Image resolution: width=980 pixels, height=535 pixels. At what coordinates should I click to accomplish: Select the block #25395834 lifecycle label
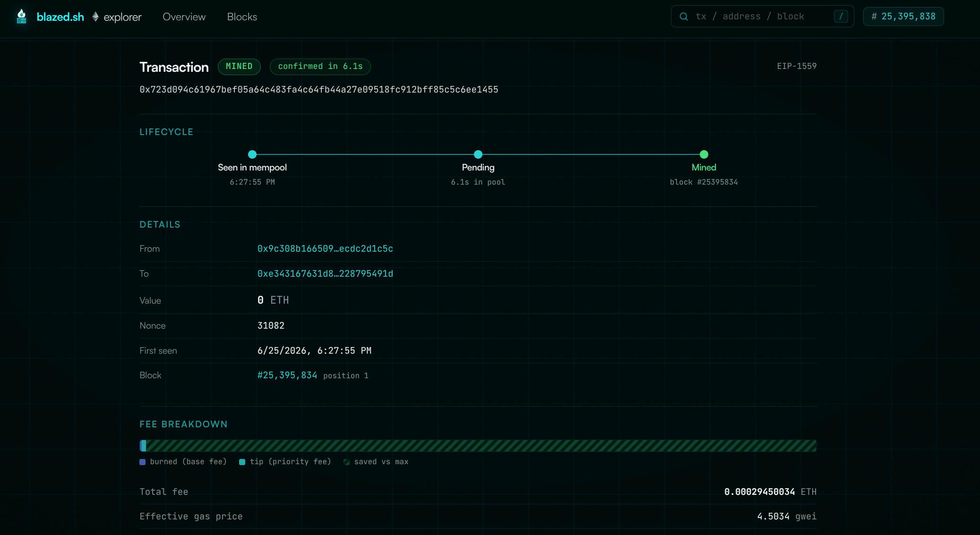coord(704,182)
